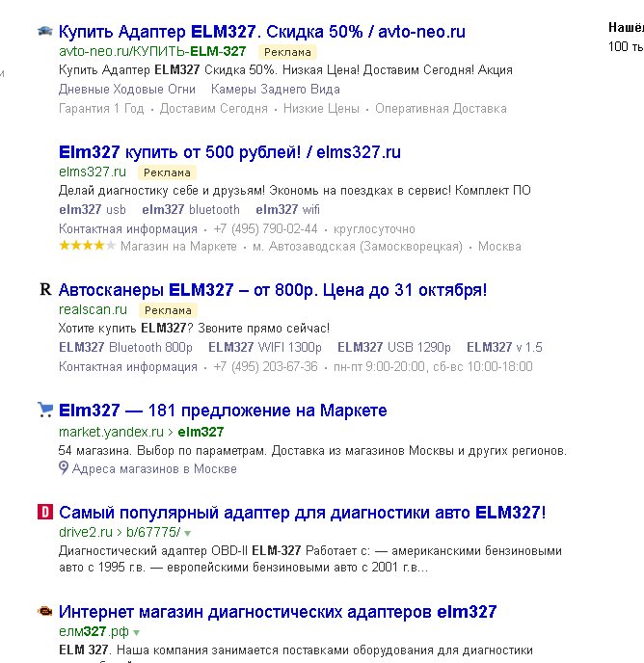Screen dimensions: 644x663
Task: Click 'Делай диагностику себе и друзьям!' snippet
Action: click(294, 190)
